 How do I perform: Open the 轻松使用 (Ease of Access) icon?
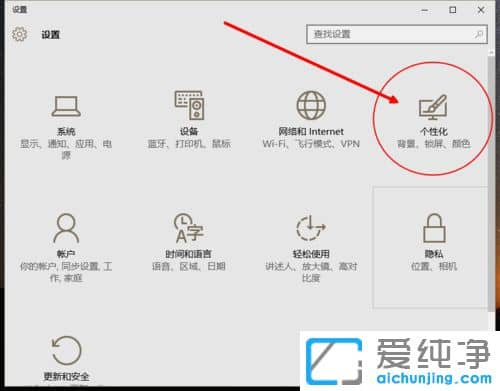coord(311,228)
